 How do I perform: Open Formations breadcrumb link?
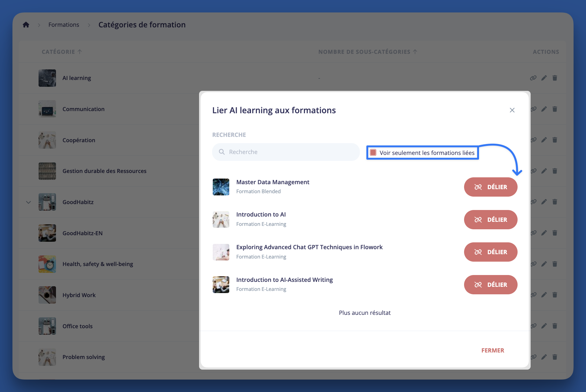pos(64,25)
